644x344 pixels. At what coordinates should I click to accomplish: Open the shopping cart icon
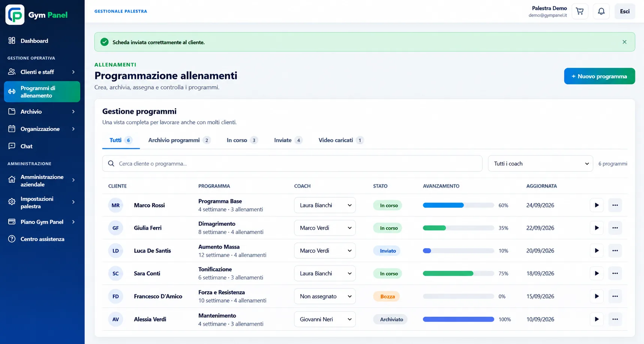pos(580,11)
